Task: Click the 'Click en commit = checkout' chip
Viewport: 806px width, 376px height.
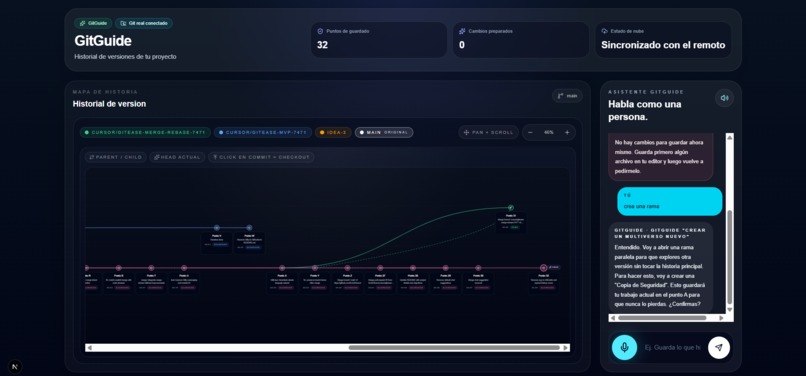Action: (261, 157)
